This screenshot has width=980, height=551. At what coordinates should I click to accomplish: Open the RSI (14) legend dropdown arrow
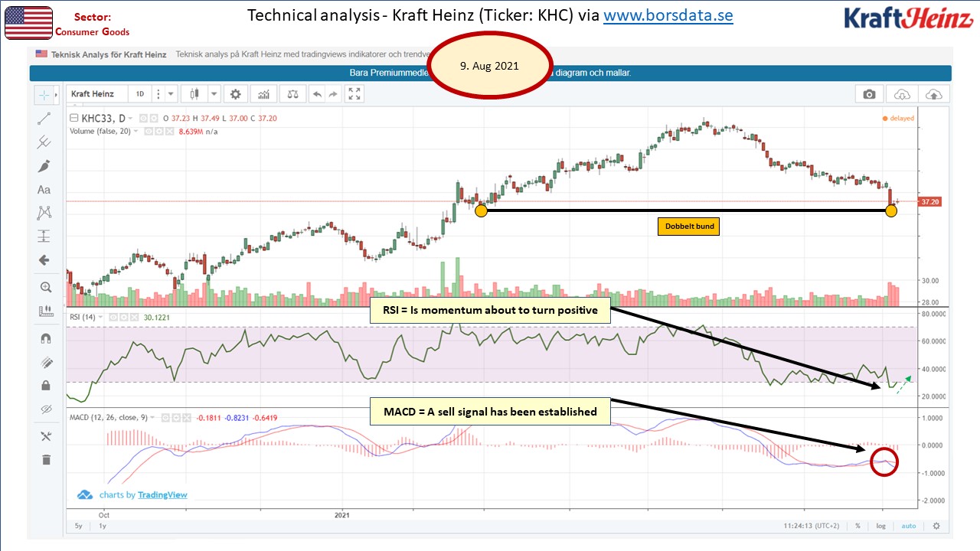[x=100, y=317]
